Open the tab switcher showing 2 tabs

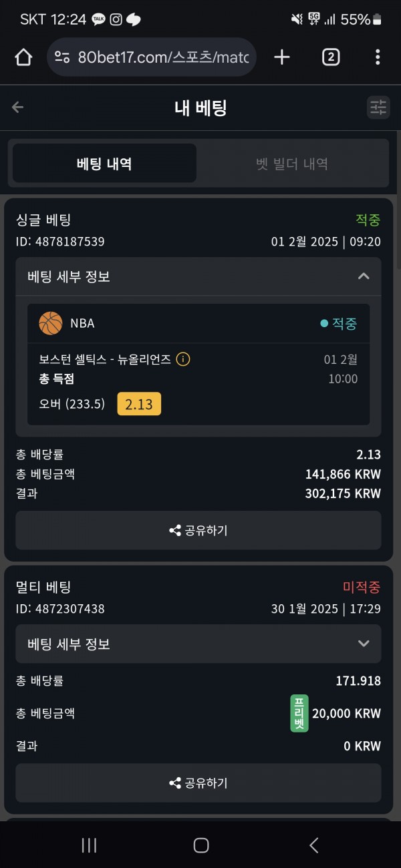tap(331, 57)
